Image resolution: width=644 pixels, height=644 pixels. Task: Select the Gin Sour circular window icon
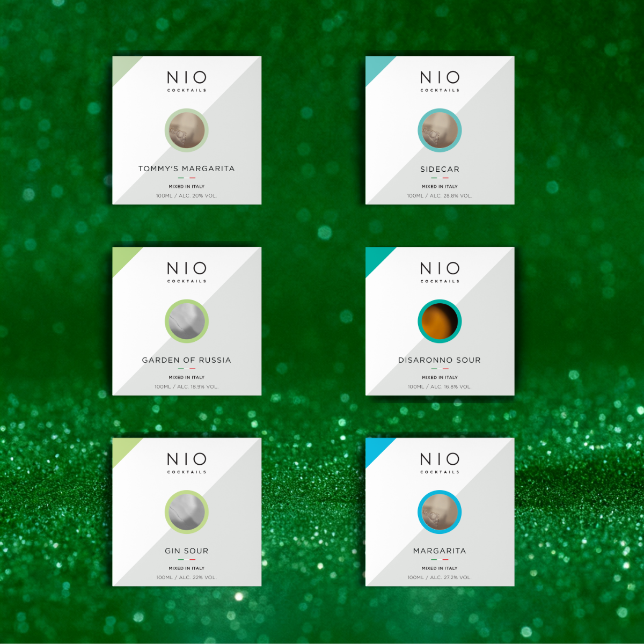click(x=186, y=512)
